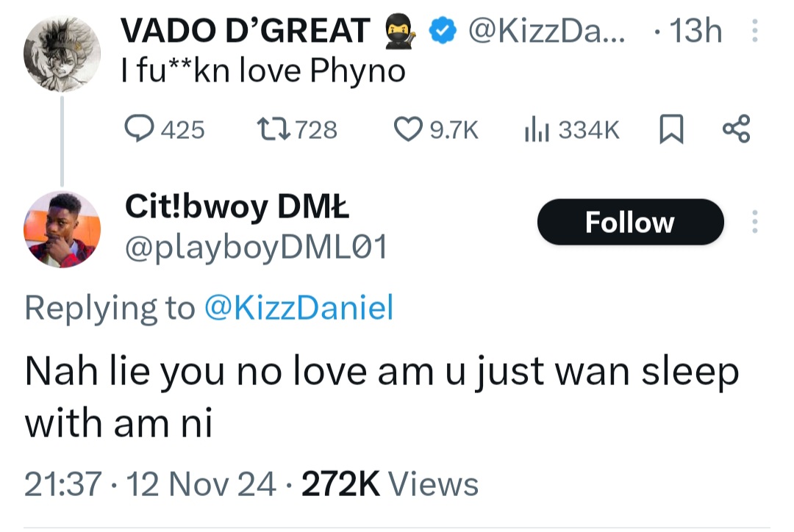Viewport: 794px width, 532px height.
Task: Open more options beside Follow button
Action: point(753,222)
